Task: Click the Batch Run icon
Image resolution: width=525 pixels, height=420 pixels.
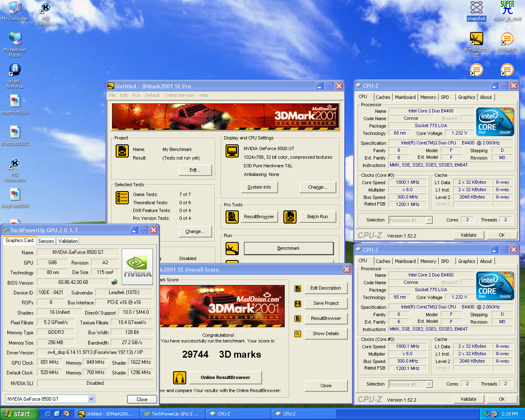Action: coord(290,217)
